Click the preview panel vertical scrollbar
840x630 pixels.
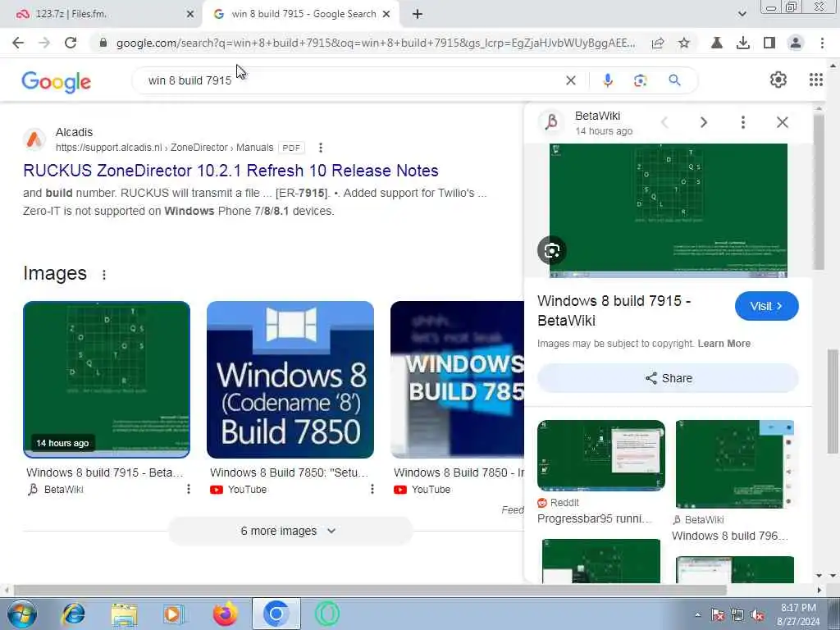(x=818, y=190)
